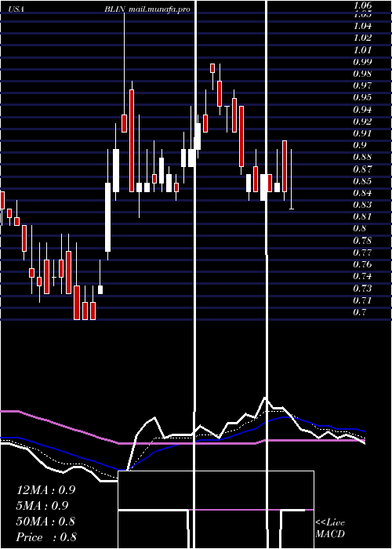
Task: Select the 0.85 price axis label
Action: [x=362, y=181]
